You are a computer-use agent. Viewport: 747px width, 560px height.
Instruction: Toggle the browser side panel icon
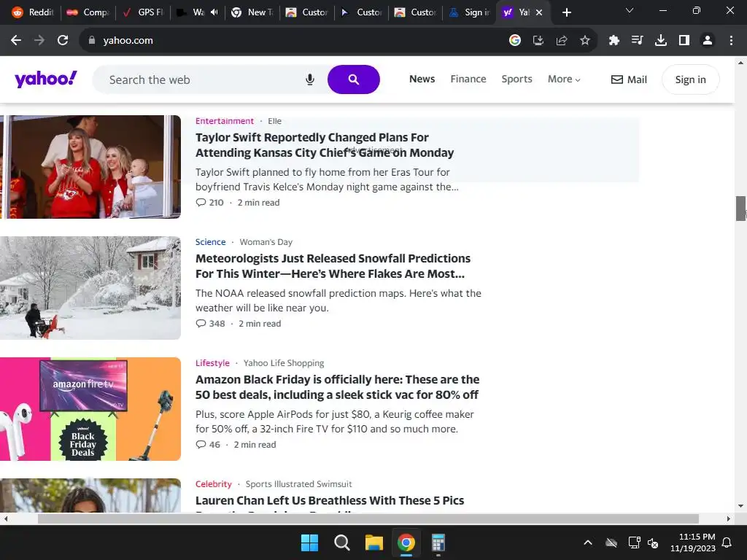(684, 41)
